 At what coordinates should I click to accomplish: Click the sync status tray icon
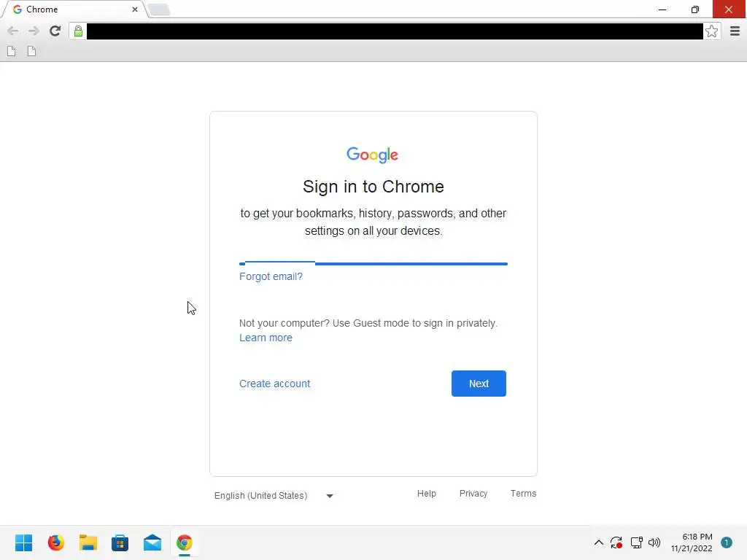616,542
